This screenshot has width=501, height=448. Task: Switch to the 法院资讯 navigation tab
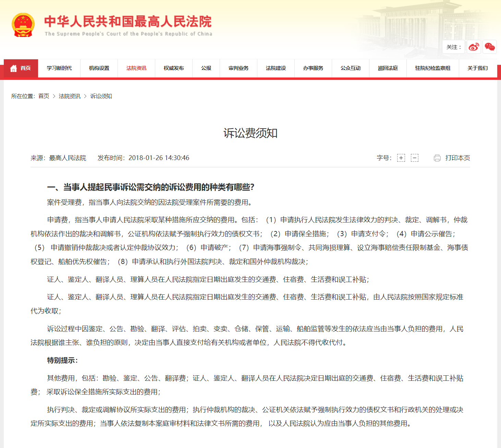tap(136, 68)
